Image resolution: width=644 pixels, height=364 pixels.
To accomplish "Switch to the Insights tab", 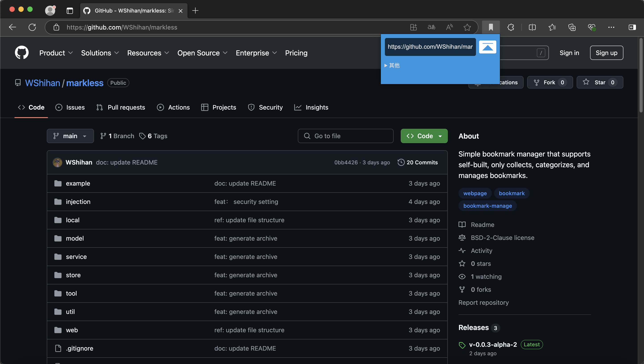I will pos(311,107).
